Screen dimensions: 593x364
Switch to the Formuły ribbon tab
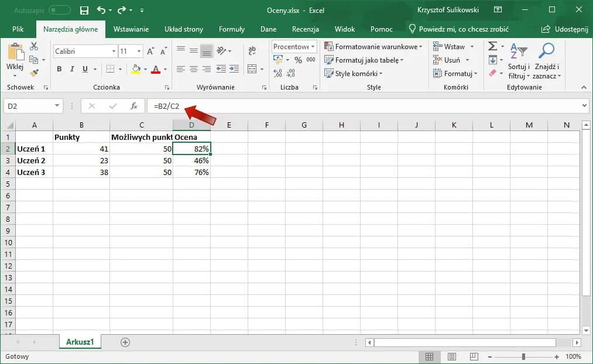point(231,29)
